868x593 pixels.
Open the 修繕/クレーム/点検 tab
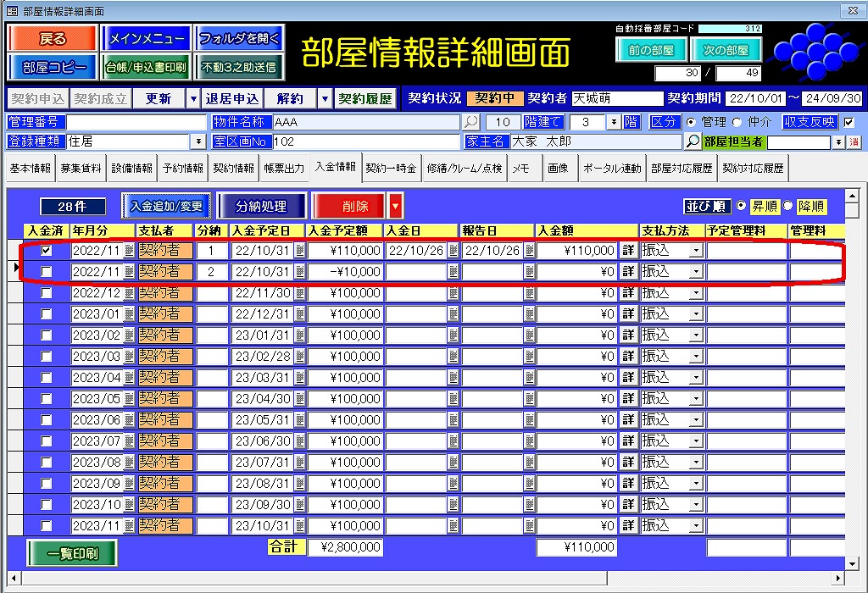(x=465, y=169)
